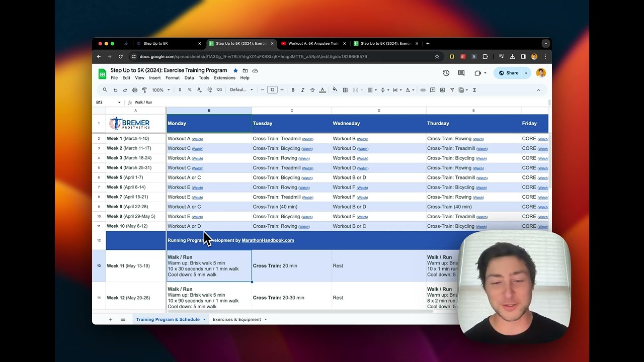644x362 pixels.
Task: Open the comments panel icon
Action: (x=461, y=73)
